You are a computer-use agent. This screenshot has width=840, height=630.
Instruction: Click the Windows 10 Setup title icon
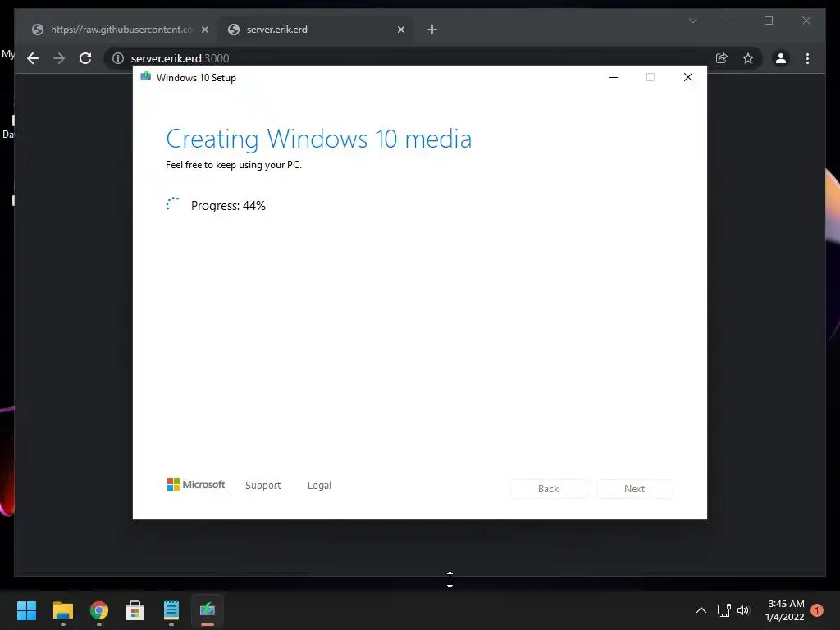click(146, 76)
